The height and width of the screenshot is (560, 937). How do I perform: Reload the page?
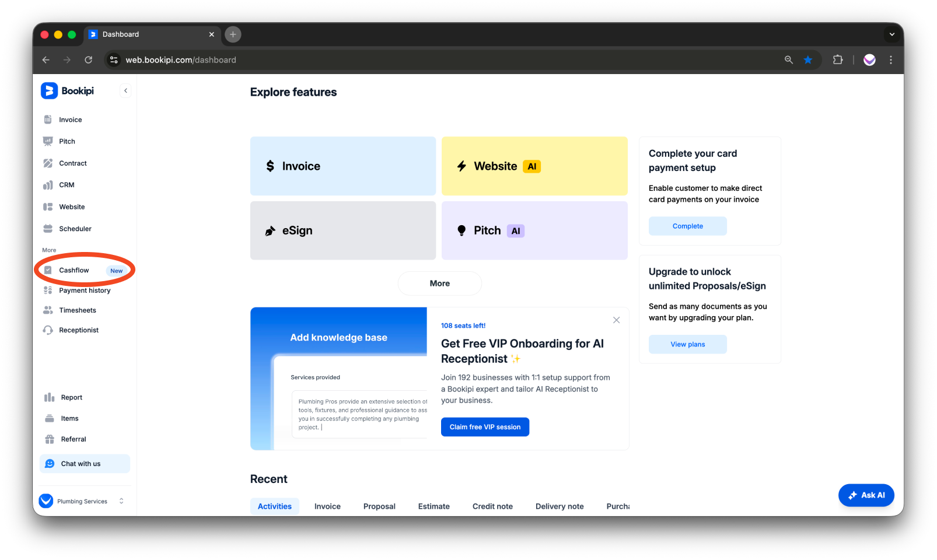pyautogui.click(x=89, y=60)
